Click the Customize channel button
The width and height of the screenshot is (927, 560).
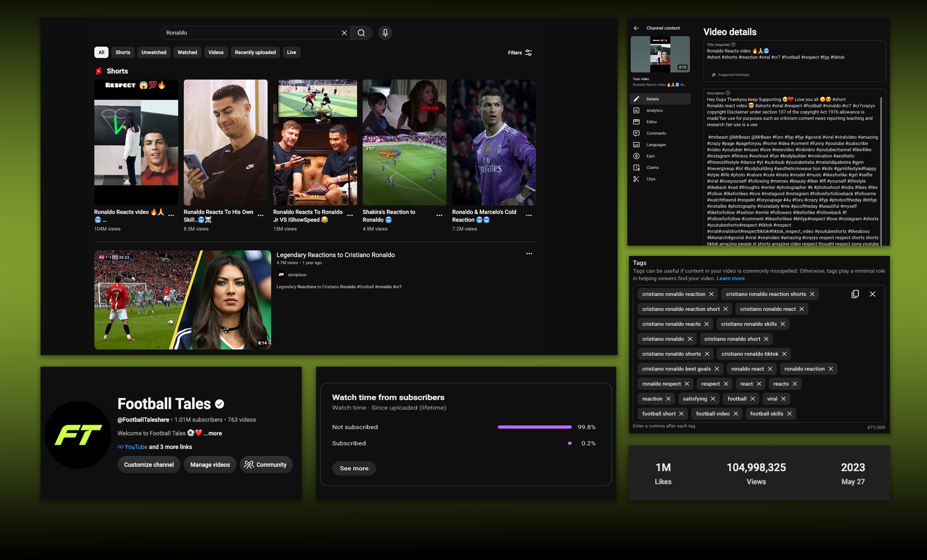149,465
